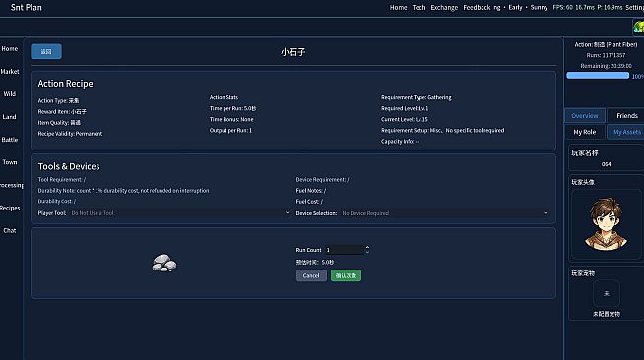The image size is (644, 360).
Task: Click the player avatar portrait
Action: coord(606,224)
